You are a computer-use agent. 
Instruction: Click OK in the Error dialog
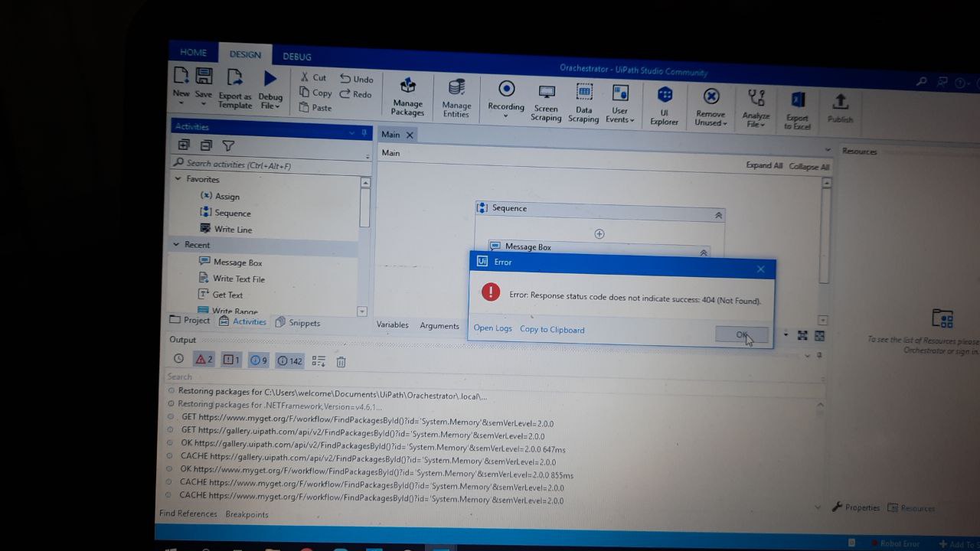tap(741, 334)
